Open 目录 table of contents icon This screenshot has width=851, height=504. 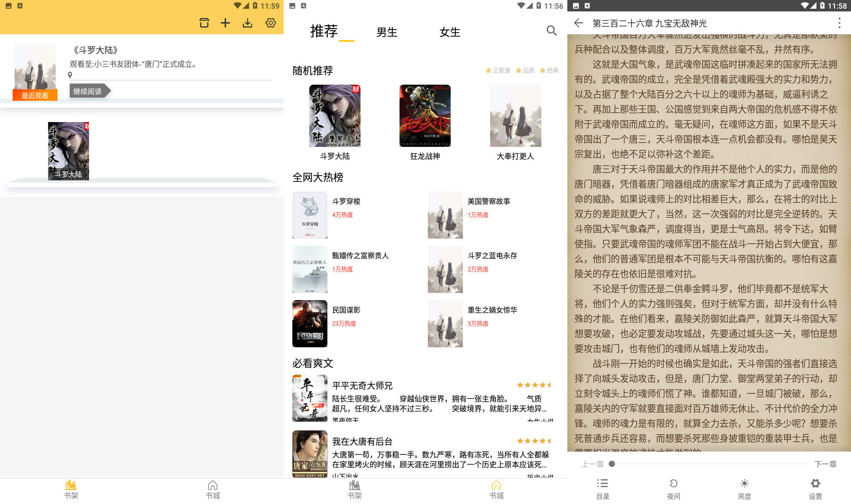(602, 489)
